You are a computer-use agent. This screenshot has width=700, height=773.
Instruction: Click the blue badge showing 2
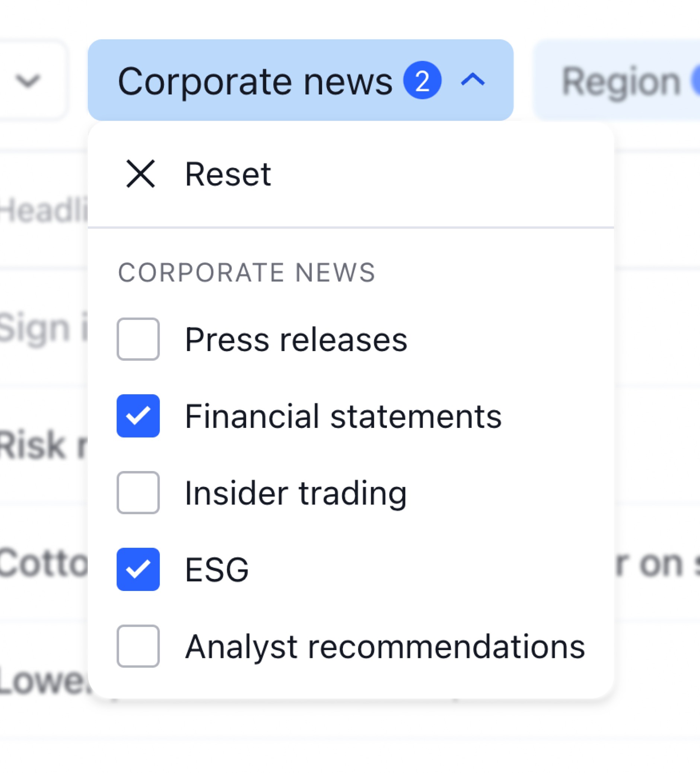[422, 80]
